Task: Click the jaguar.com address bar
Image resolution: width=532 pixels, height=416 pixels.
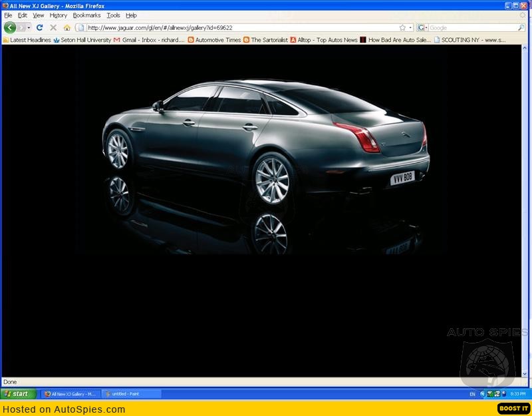Action: (x=239, y=27)
